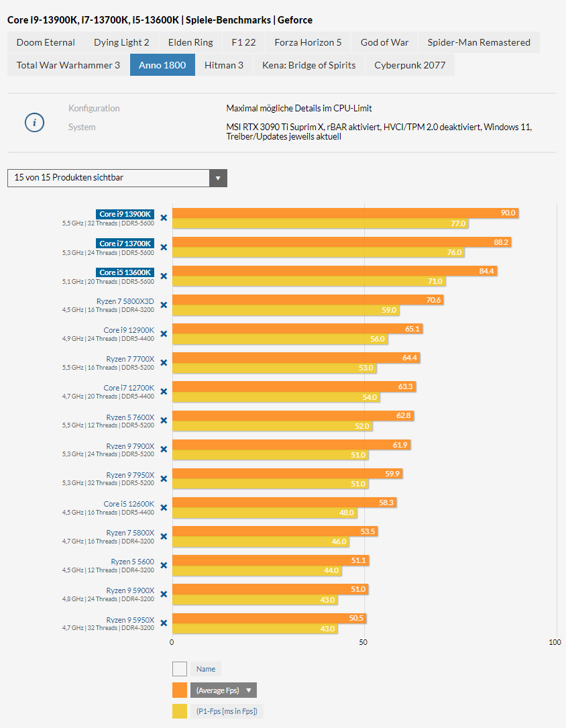Image resolution: width=570 pixels, height=728 pixels.
Task: Open the Forza Horizon 5 tab
Action: (x=308, y=42)
